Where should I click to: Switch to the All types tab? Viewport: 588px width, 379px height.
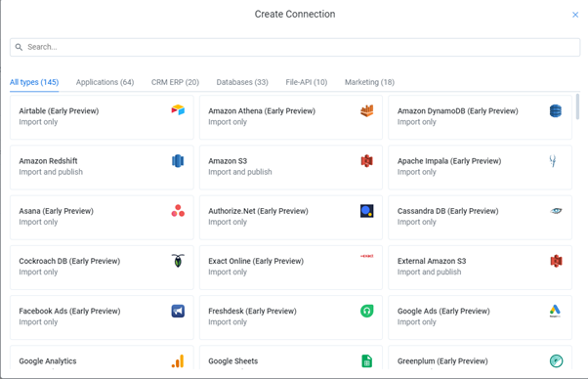34,82
